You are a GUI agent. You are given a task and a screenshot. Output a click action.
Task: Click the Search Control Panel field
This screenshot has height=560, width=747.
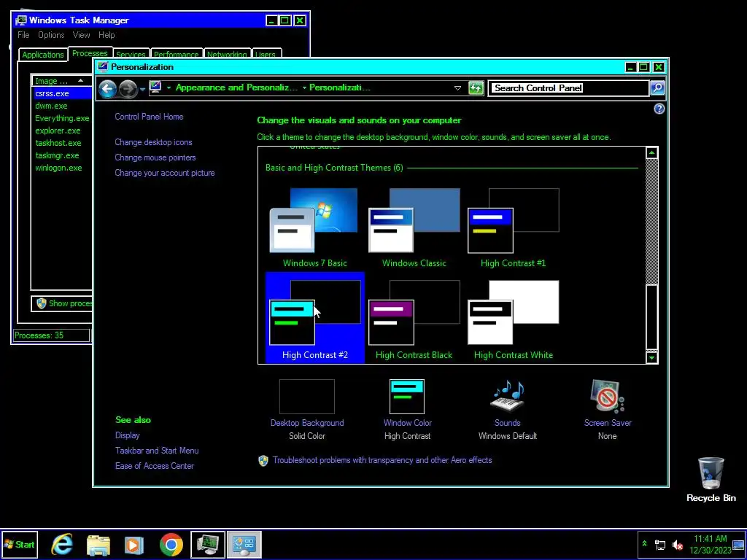[569, 88]
